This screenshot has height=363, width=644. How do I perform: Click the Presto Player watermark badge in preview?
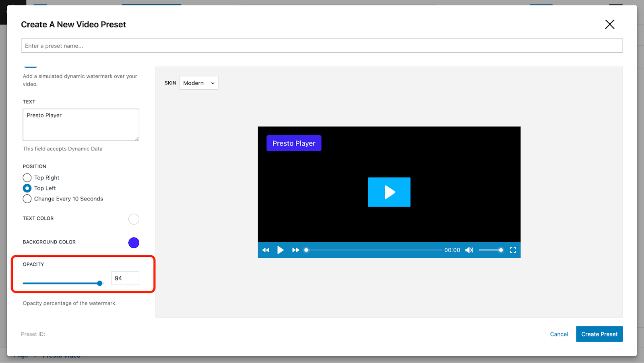click(x=294, y=143)
